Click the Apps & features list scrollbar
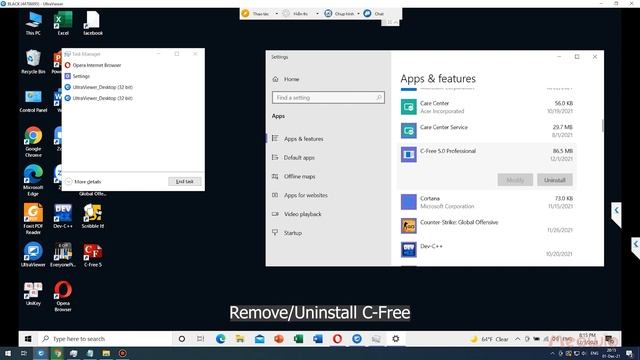This screenshot has height=360, width=640. (x=602, y=126)
